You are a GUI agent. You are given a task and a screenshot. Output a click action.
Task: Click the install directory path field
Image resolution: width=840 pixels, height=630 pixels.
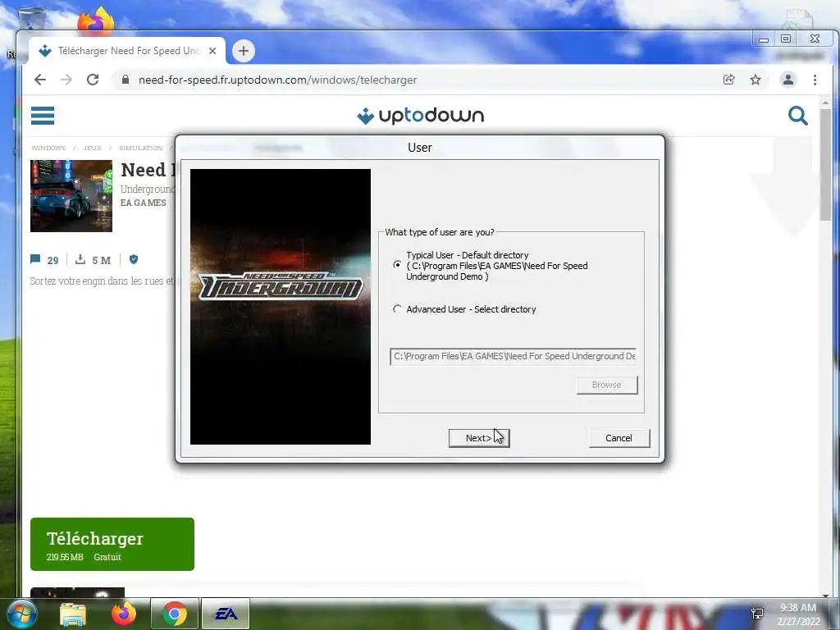tap(514, 356)
